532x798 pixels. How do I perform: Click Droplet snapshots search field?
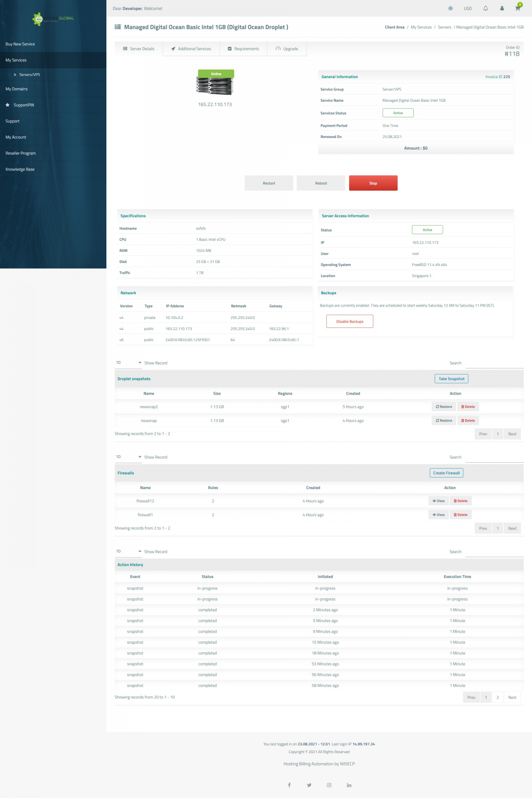[494, 363]
